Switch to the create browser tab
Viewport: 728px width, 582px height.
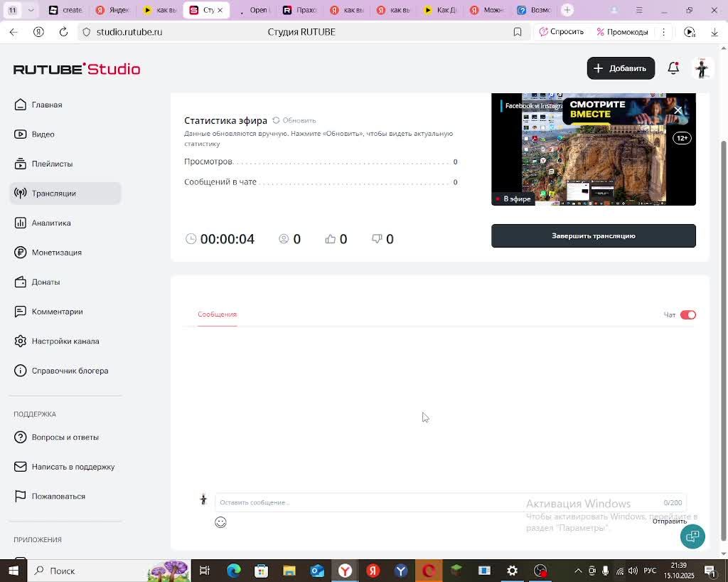66,10
